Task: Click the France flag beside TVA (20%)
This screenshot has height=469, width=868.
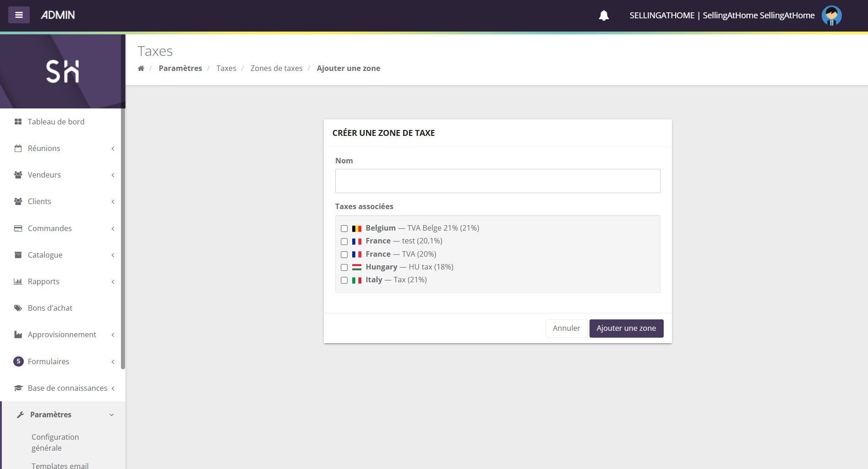Action: tap(357, 254)
